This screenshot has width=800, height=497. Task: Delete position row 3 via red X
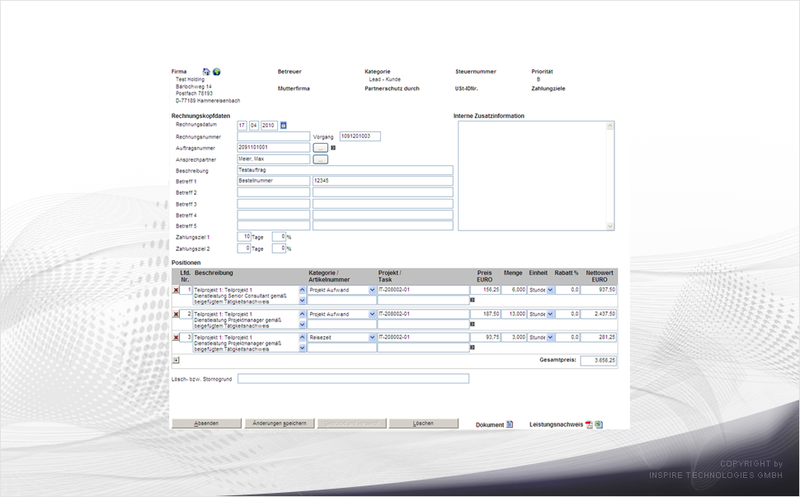[176, 338]
